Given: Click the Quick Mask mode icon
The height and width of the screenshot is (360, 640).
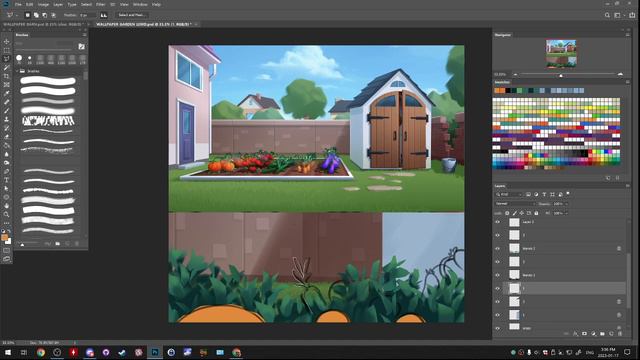Looking at the screenshot, I should pos(7,250).
